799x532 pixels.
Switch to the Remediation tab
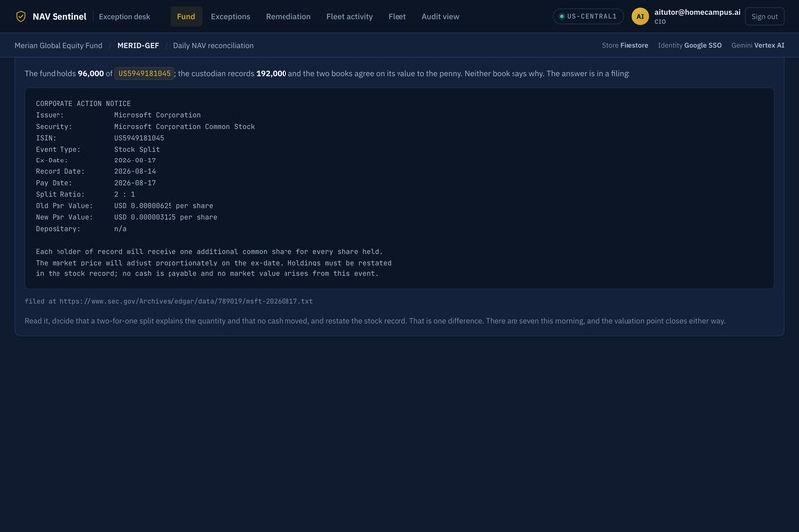(287, 16)
